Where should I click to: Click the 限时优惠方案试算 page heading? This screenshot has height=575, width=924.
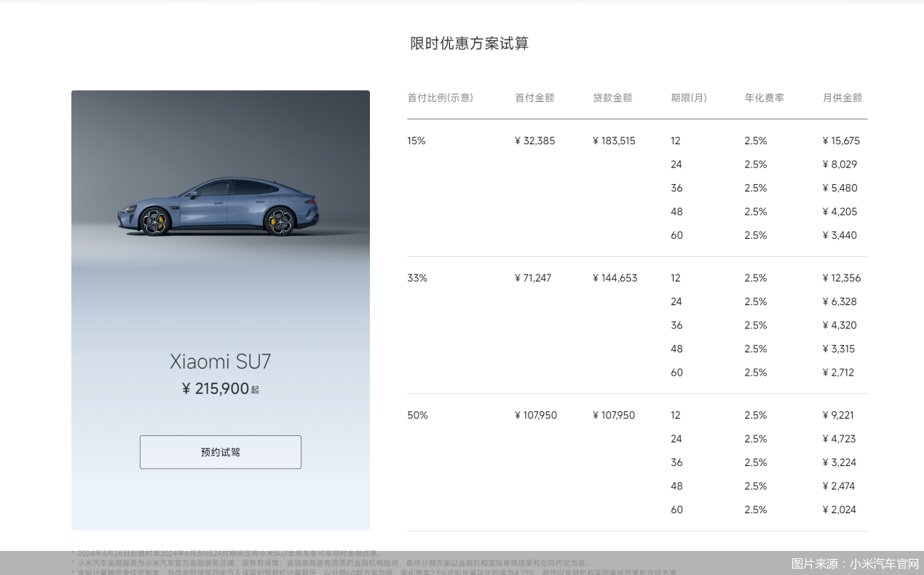tap(469, 44)
